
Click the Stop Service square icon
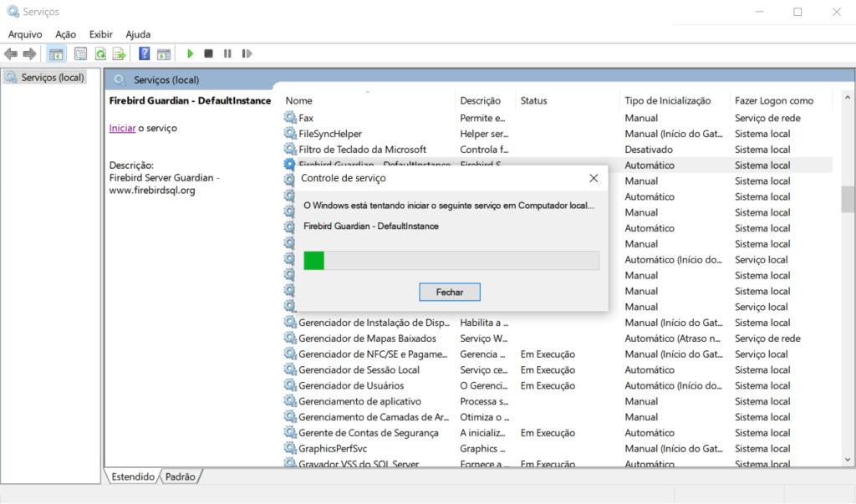(208, 53)
